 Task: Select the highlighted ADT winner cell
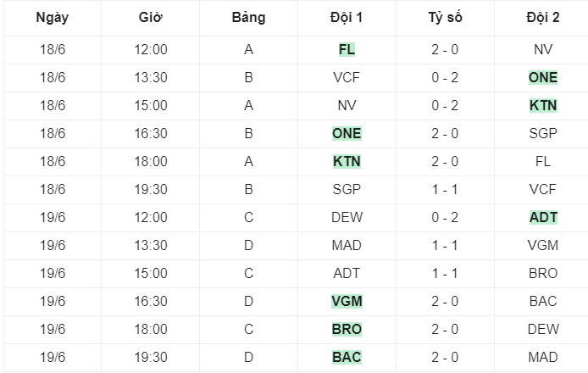pos(543,217)
